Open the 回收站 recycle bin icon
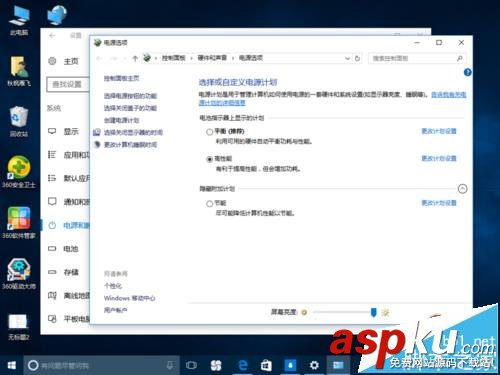 point(19,121)
